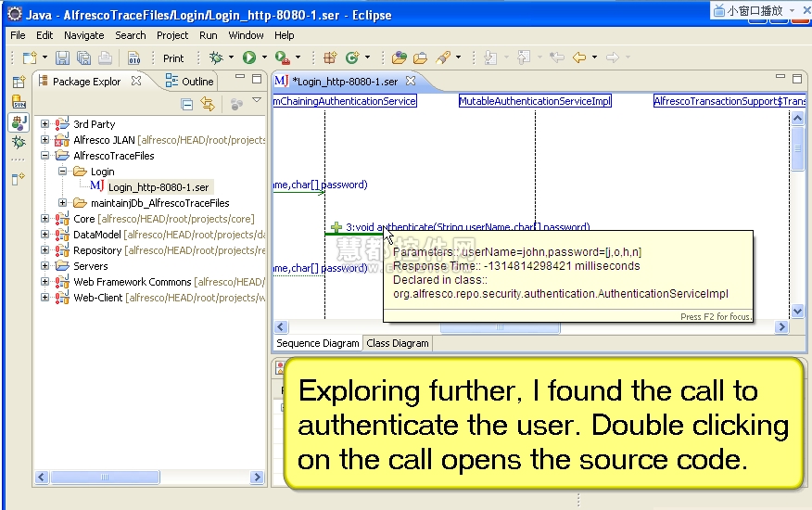Open the Run dropdown arrow
The image size is (812, 510).
(264, 57)
